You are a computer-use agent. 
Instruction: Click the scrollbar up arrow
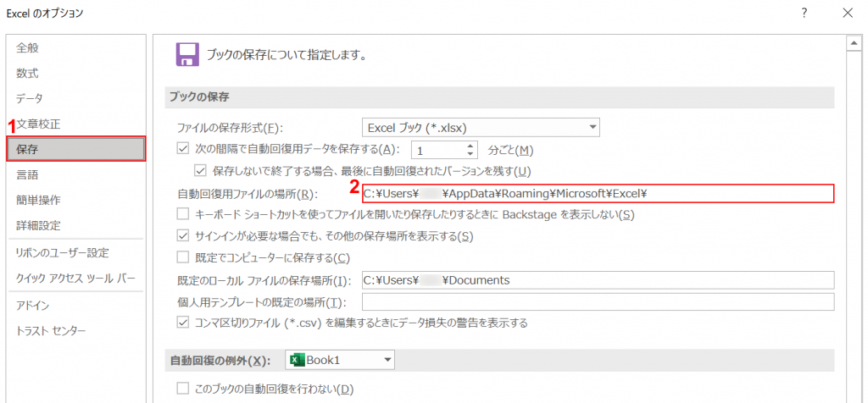(x=855, y=43)
